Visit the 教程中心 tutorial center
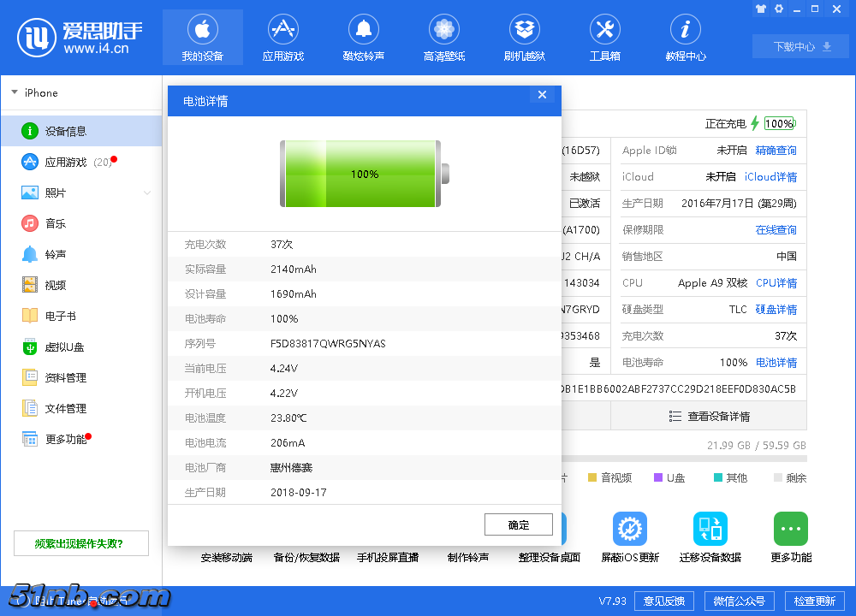The height and width of the screenshot is (616, 856). [x=685, y=37]
